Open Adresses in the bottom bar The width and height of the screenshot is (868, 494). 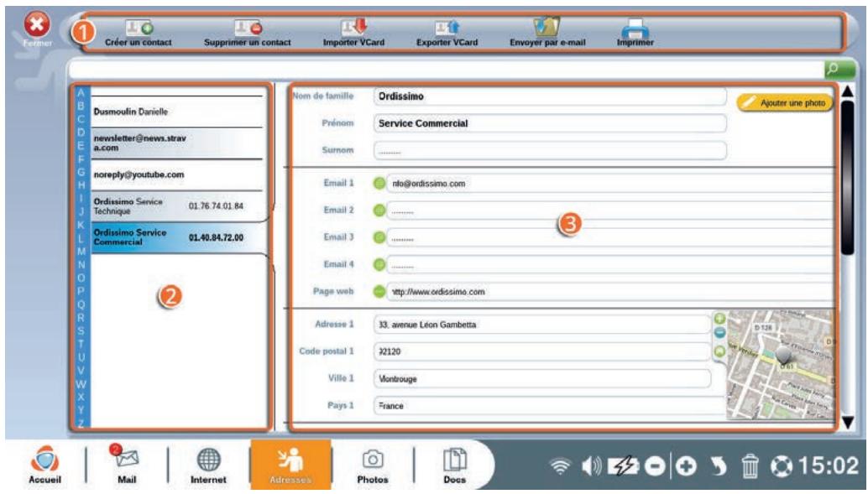tap(290, 465)
